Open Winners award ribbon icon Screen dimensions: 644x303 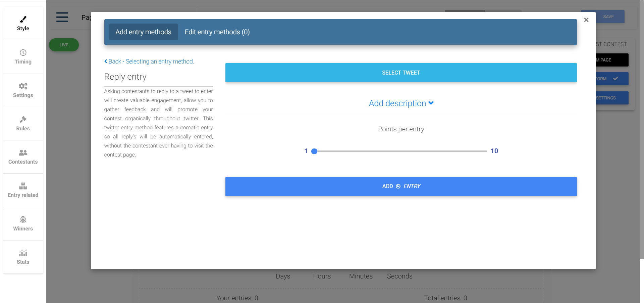coord(23,219)
